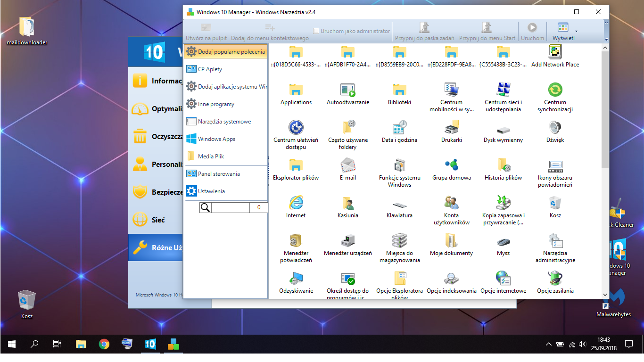Viewport: 644px width, 362px height.
Task: Focus the search input field
Action: tap(230, 207)
